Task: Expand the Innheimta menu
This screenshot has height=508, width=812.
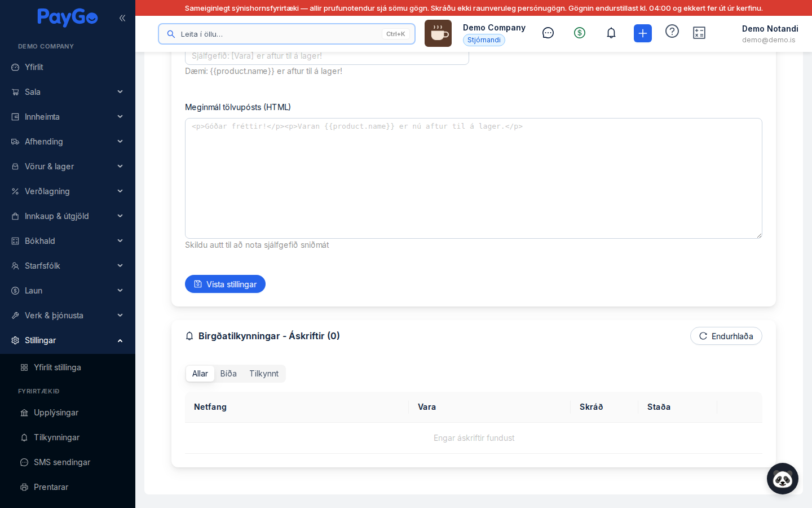Action: coord(68,117)
